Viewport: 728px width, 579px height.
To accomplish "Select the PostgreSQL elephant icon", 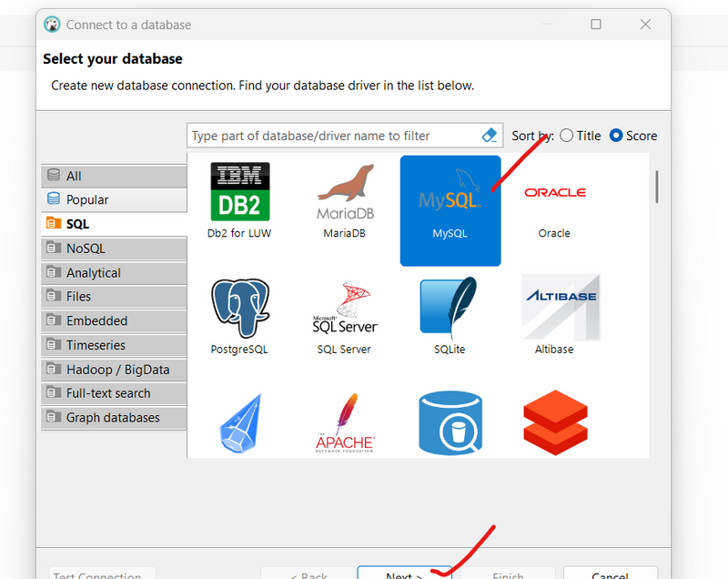I will (240, 308).
